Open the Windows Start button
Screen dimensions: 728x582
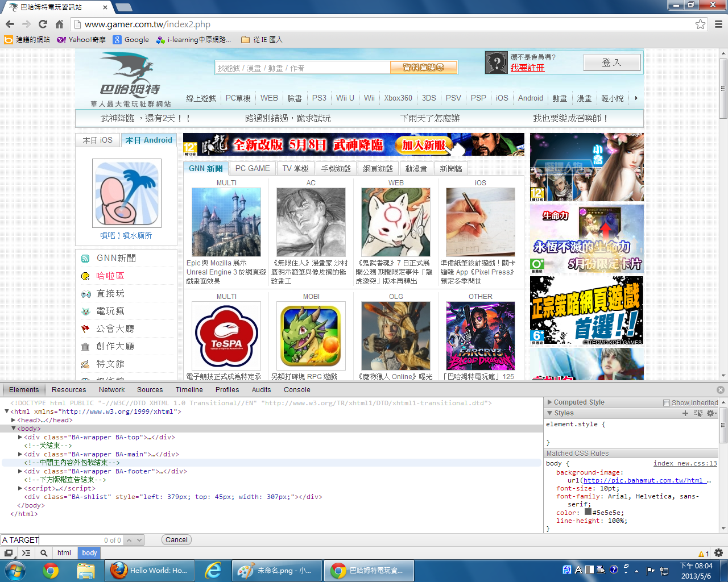(x=15, y=570)
